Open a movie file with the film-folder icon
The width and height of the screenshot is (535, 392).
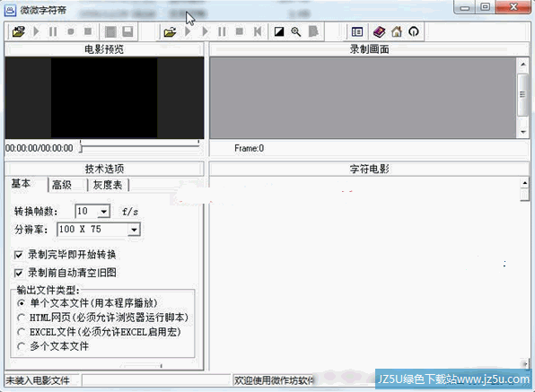tap(19, 31)
